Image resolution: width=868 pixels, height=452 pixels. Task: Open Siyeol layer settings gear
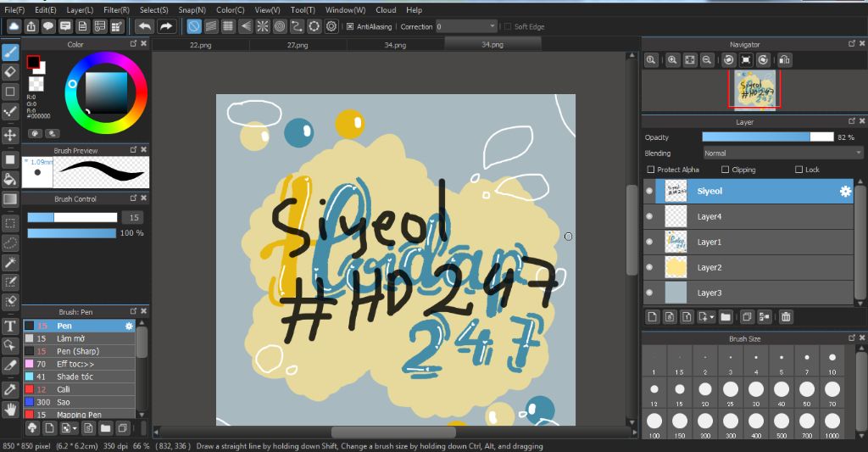coord(845,191)
